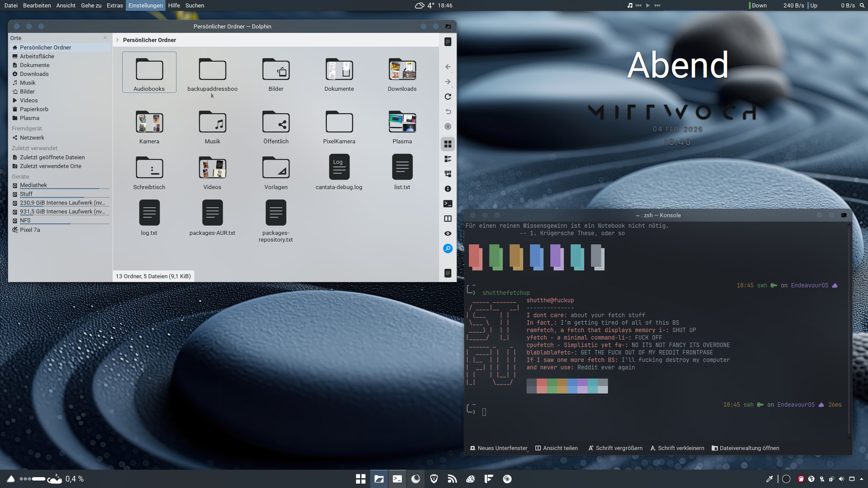Toggle show hidden files eye icon

tap(448, 234)
